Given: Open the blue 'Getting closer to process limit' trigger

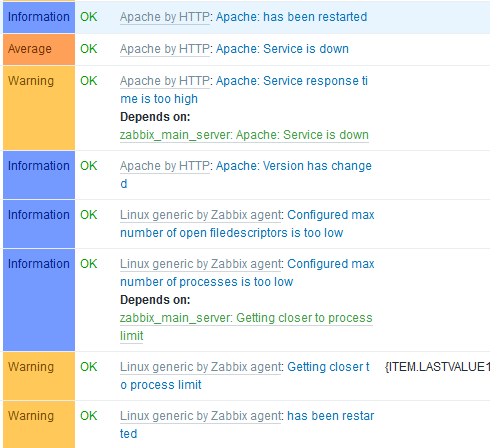Looking at the screenshot, I should pos(245,376).
